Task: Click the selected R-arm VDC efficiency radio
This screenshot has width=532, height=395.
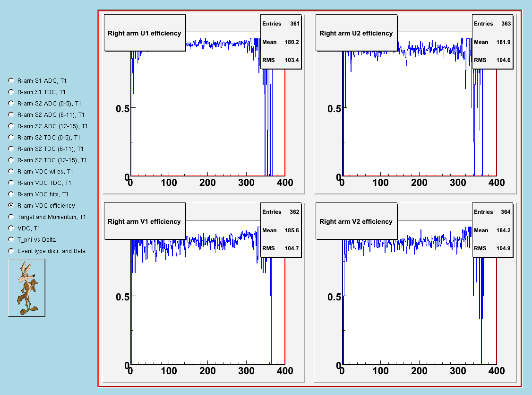Action: 11,205
